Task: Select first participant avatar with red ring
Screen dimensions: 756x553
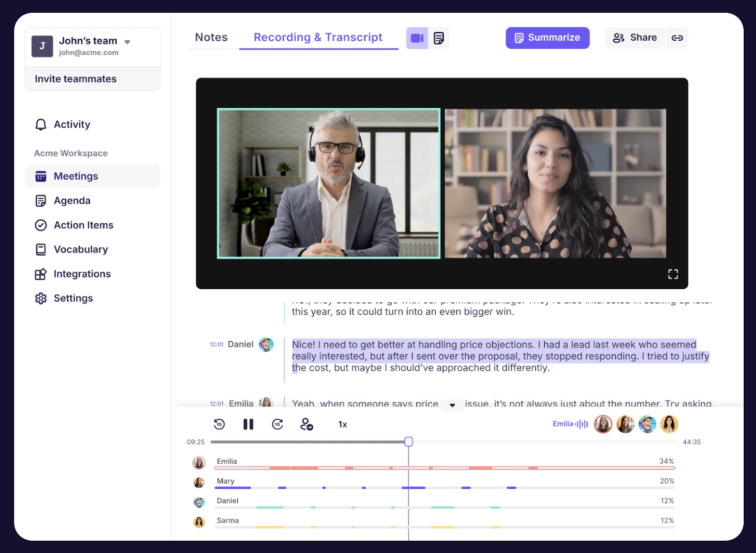Action: (603, 424)
